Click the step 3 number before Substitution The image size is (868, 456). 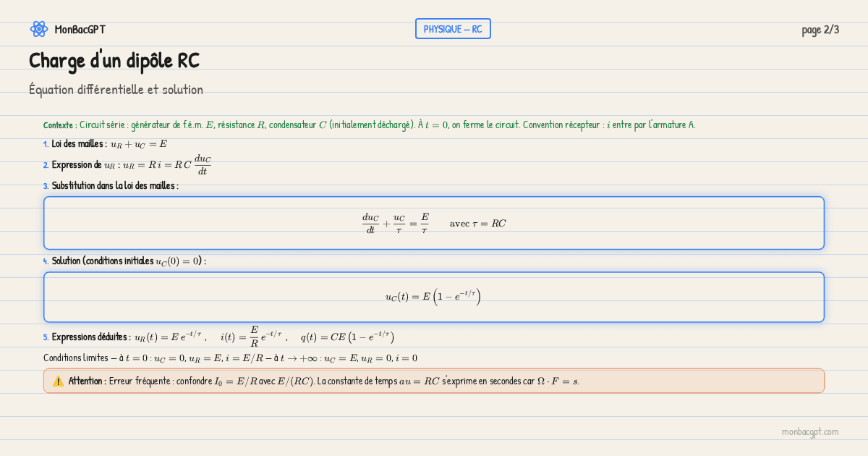click(46, 186)
